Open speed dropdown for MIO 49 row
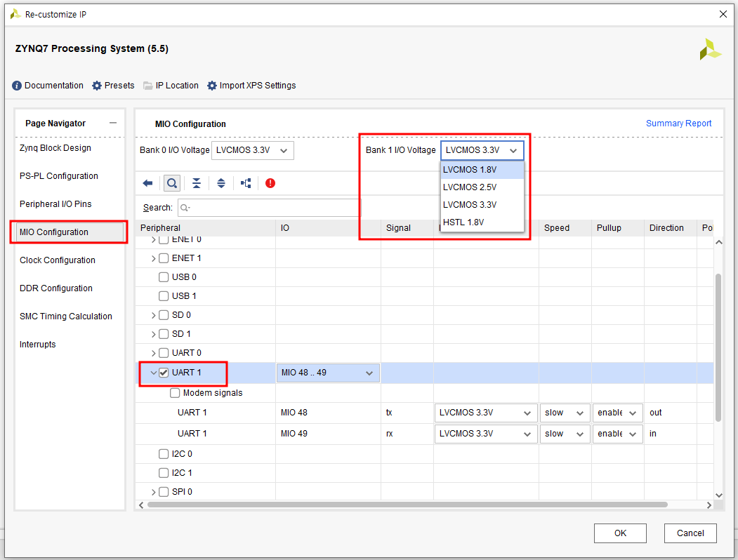Image resolution: width=738 pixels, height=560 pixels. [565, 434]
